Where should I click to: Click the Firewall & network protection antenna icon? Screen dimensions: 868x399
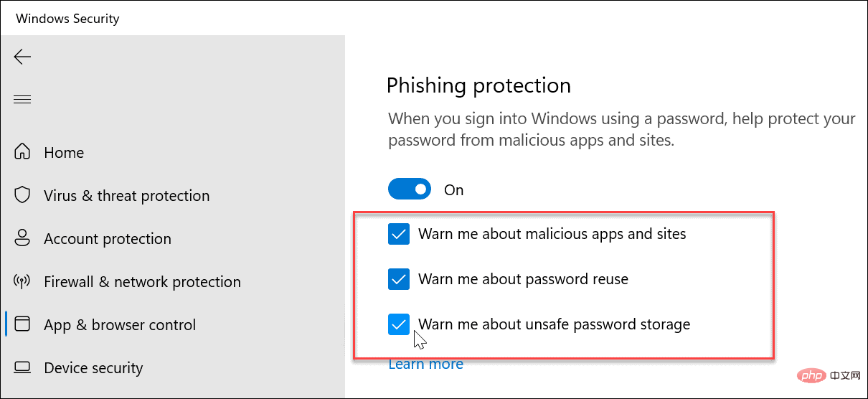pos(22,281)
